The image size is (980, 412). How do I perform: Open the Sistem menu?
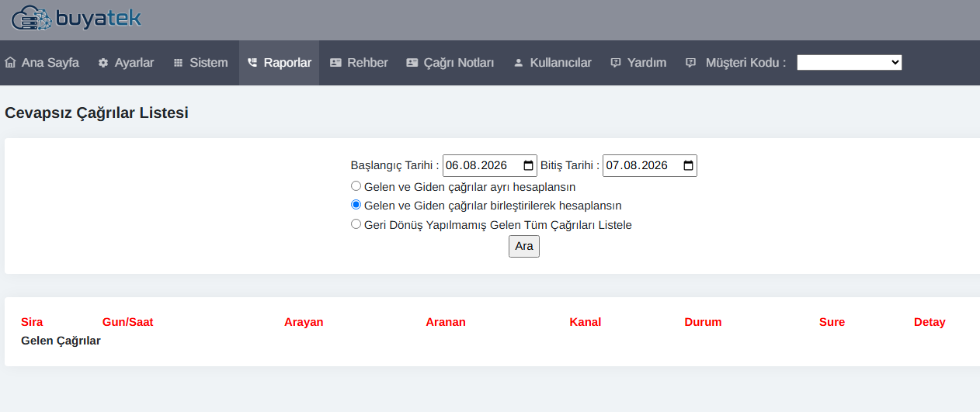click(x=200, y=63)
